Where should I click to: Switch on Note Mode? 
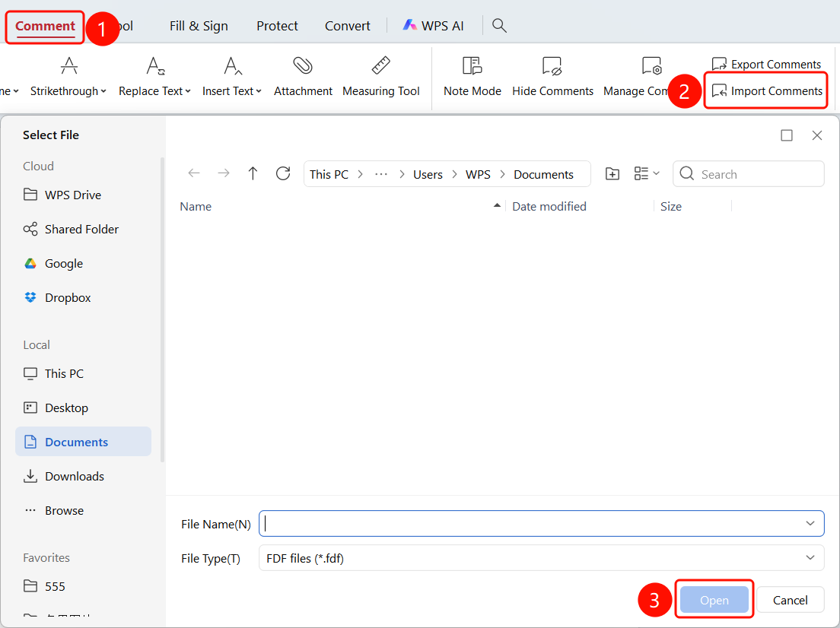click(472, 77)
